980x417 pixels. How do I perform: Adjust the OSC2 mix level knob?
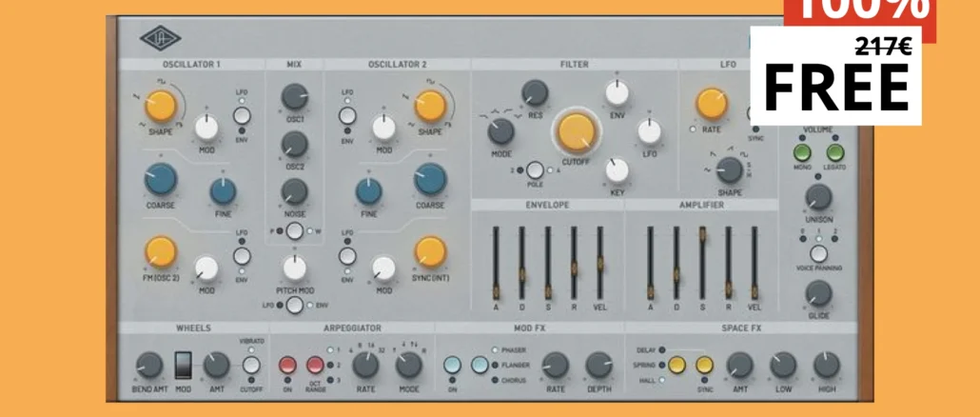[294, 145]
